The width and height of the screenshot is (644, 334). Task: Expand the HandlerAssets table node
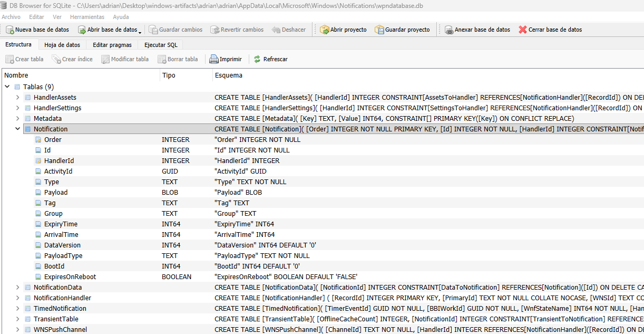tap(17, 97)
